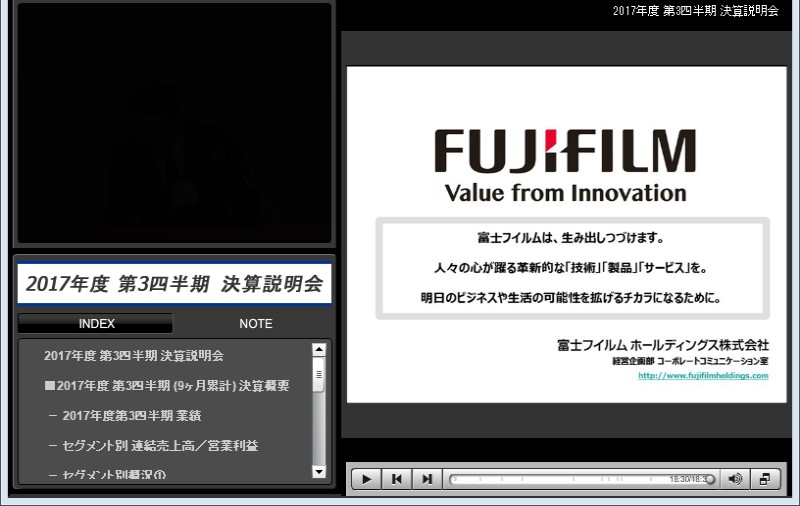Select the INDEX tab

tap(96, 324)
